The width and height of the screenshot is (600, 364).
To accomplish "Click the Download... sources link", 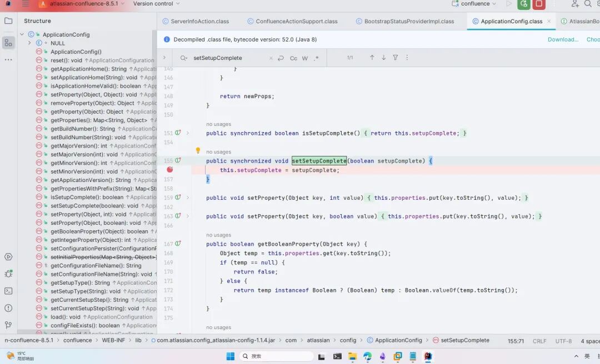I will click(x=563, y=39).
